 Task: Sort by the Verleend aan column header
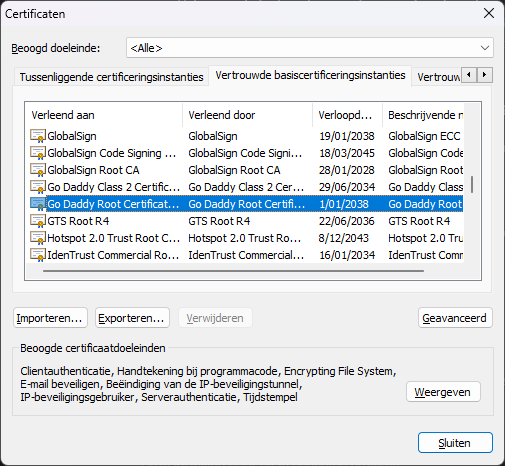pos(104,115)
